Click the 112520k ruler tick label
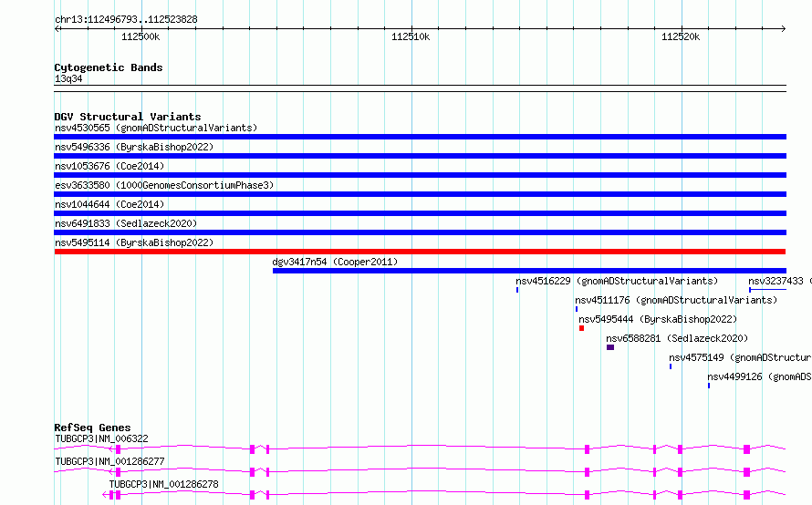The height and width of the screenshot is (505, 812). (x=681, y=36)
